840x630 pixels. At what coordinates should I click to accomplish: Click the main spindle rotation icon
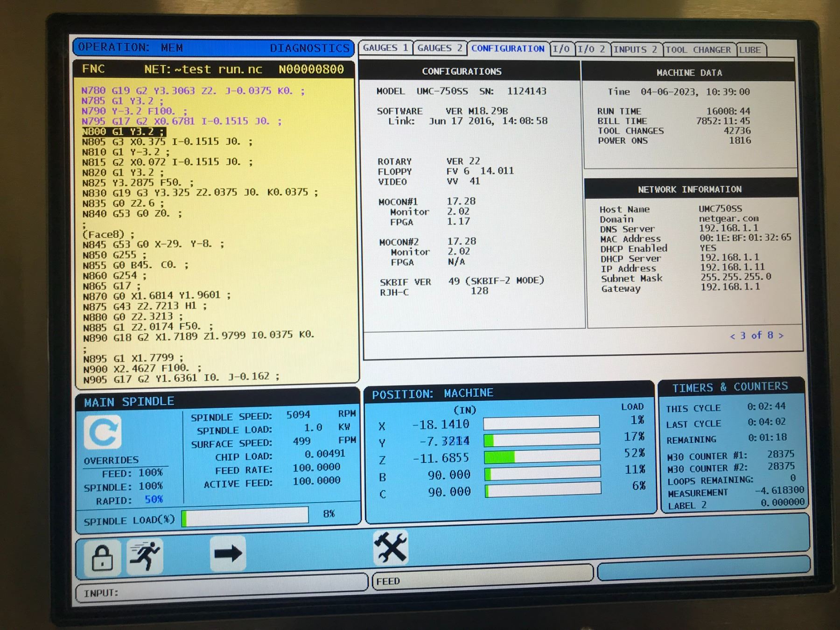click(103, 432)
